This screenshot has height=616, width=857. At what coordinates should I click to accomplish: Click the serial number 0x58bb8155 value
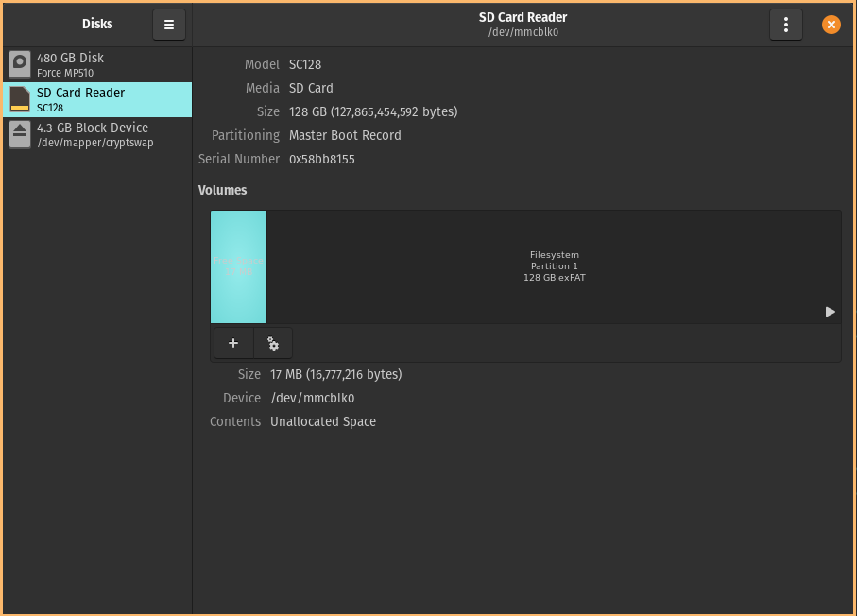[322, 159]
